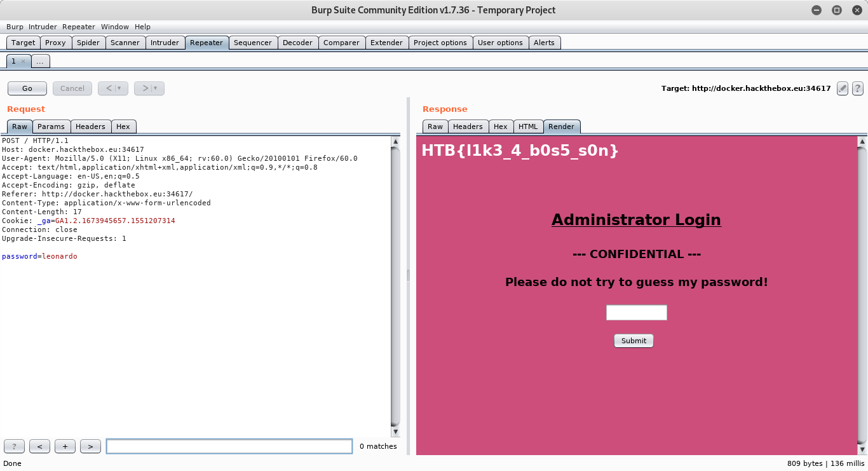
Task: Add a new Repeater tab with ellipsis
Action: tap(40, 62)
